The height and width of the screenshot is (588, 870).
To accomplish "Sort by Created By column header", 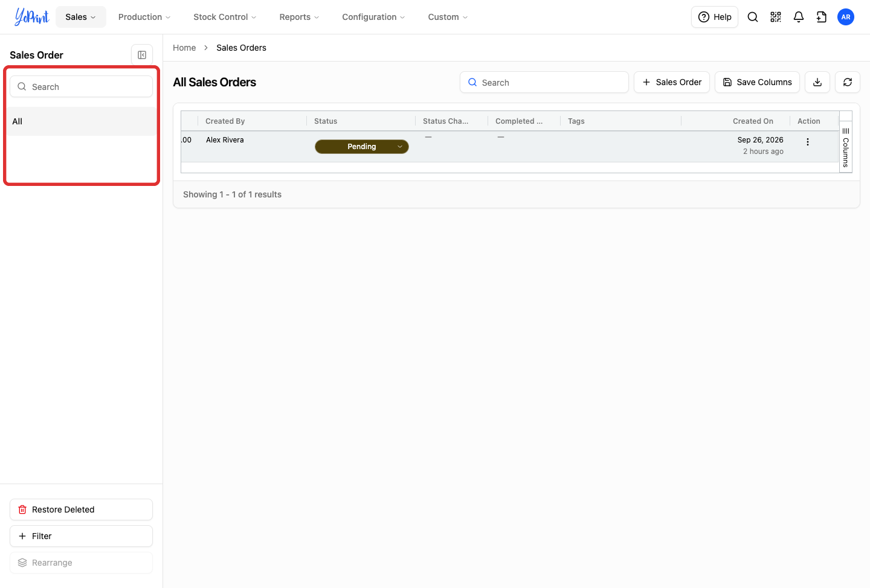I will (225, 121).
